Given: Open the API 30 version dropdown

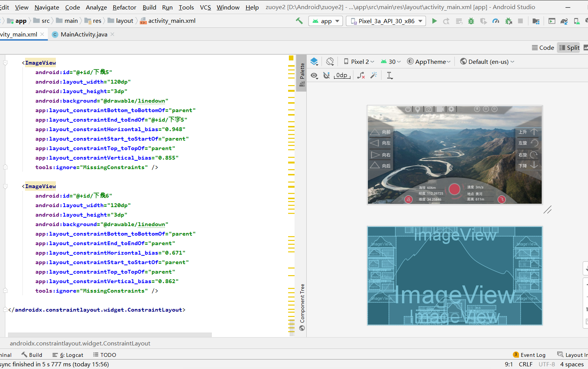Looking at the screenshot, I should coord(390,61).
